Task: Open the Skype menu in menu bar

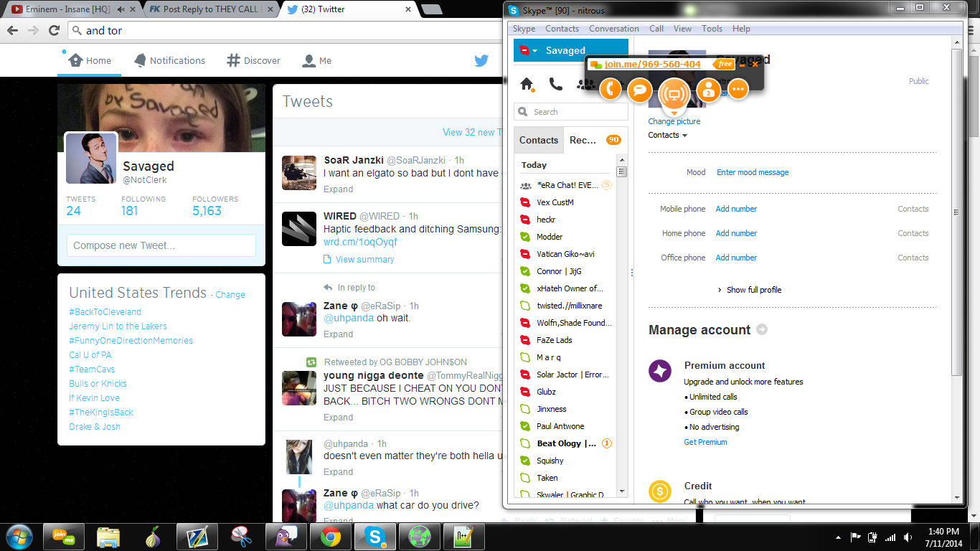Action: [524, 29]
